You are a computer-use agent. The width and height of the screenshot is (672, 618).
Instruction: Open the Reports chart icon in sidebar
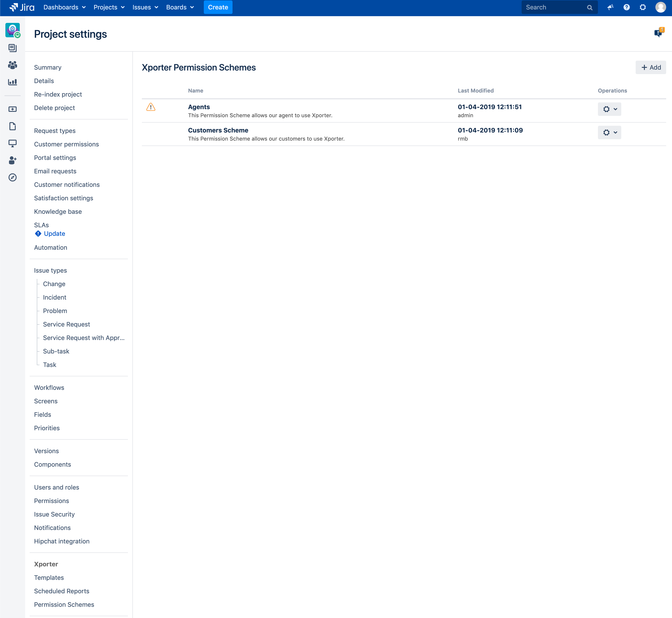[x=12, y=82]
